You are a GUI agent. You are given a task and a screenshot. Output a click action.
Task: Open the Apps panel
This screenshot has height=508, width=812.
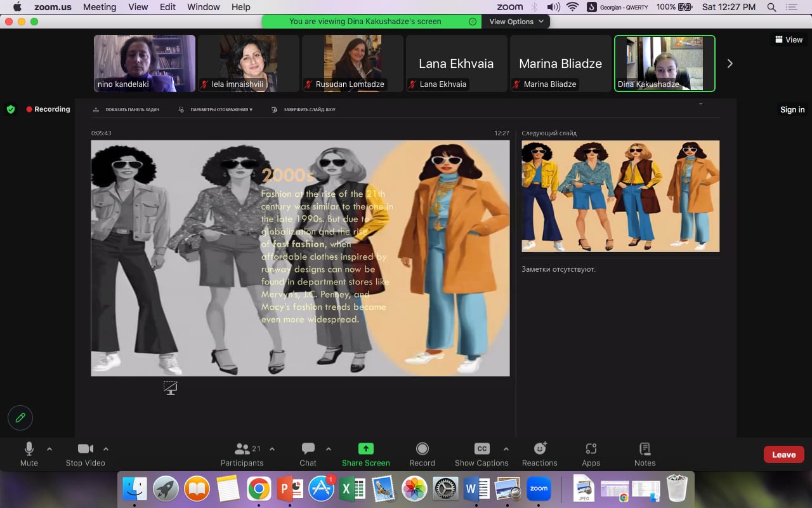pyautogui.click(x=591, y=449)
